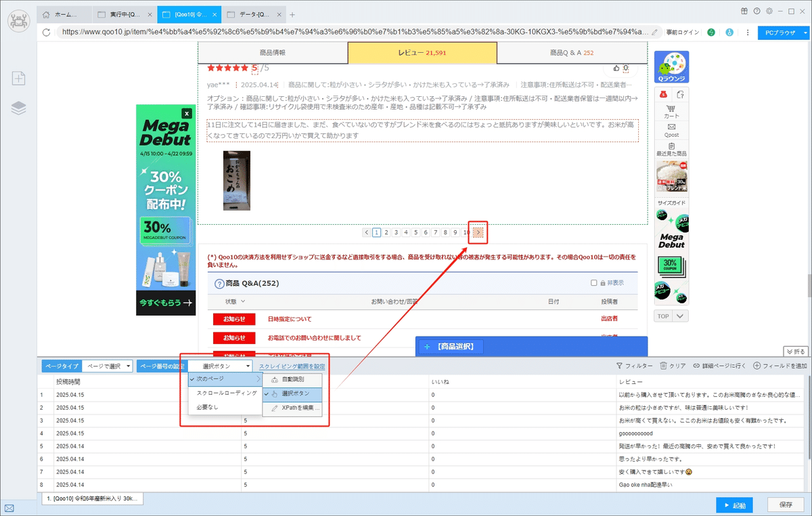Click 事前ログイン button
Screen dimensions: 812x516
[x=681, y=32]
